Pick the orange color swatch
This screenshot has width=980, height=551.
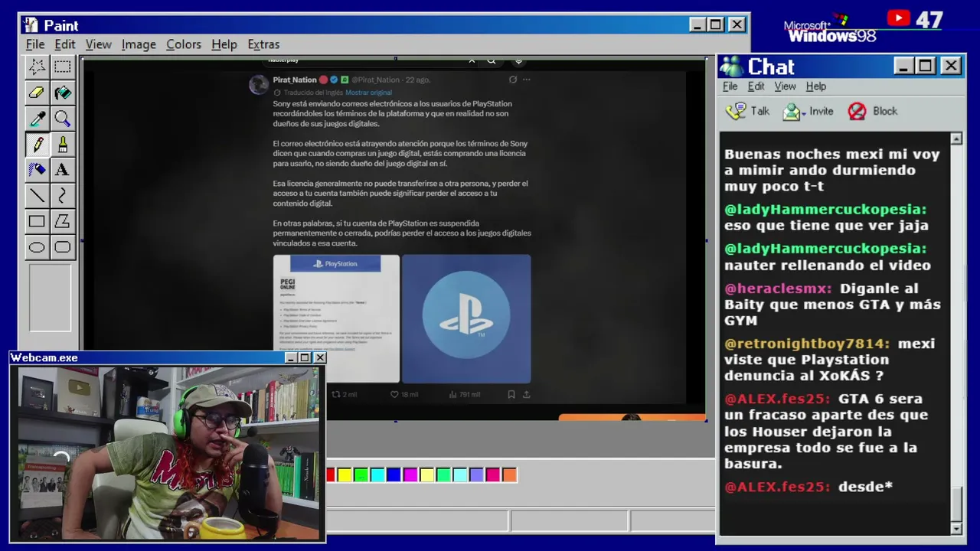click(x=509, y=475)
